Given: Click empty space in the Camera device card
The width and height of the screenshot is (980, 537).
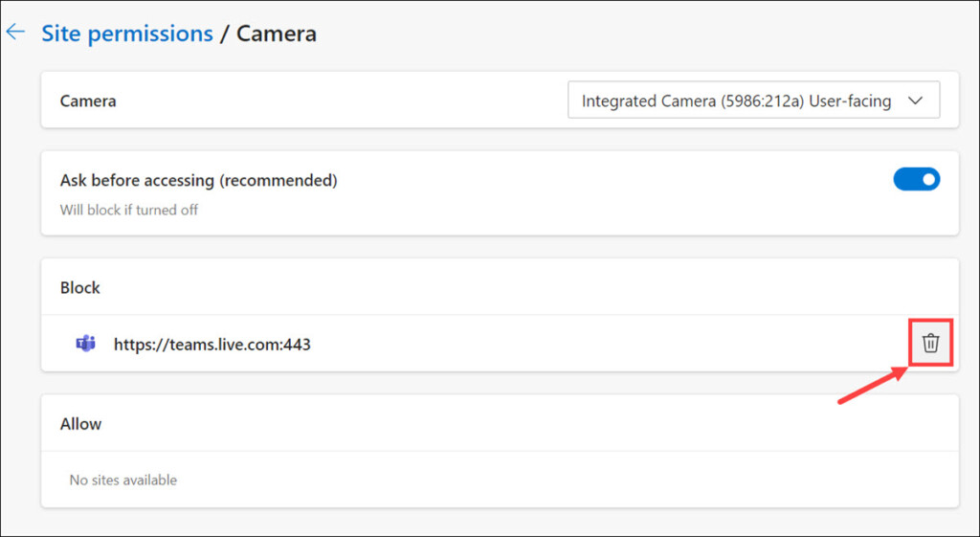Looking at the screenshot, I should pyautogui.click(x=335, y=101).
